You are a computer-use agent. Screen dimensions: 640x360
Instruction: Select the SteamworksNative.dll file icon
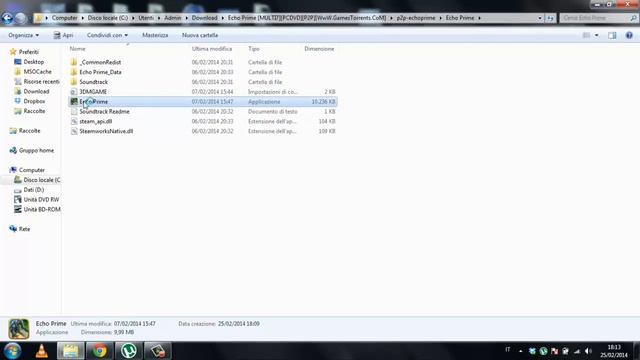point(73,131)
